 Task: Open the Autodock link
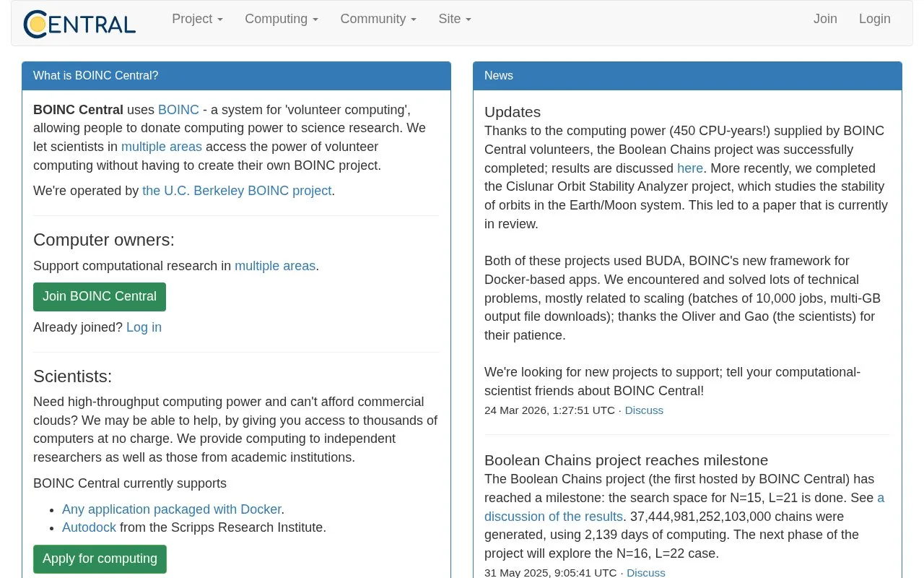[x=89, y=527]
